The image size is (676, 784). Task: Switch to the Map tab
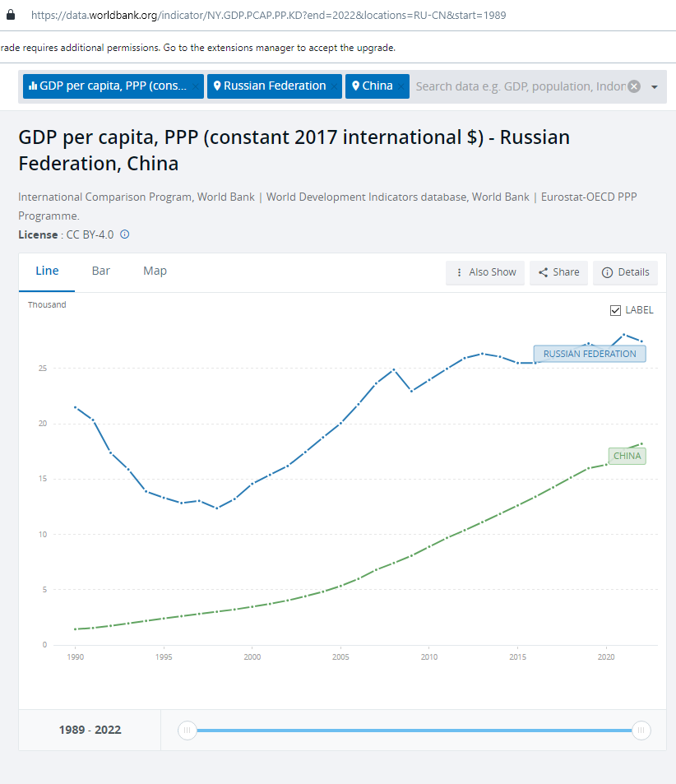[155, 271]
